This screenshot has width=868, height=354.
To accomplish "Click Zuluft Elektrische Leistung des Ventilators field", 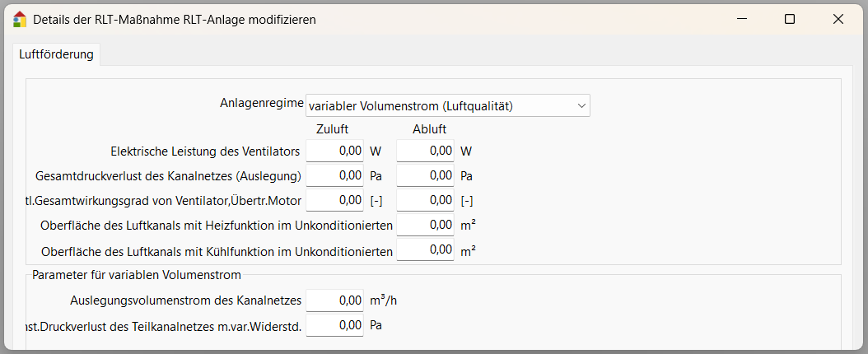I will click(x=335, y=151).
